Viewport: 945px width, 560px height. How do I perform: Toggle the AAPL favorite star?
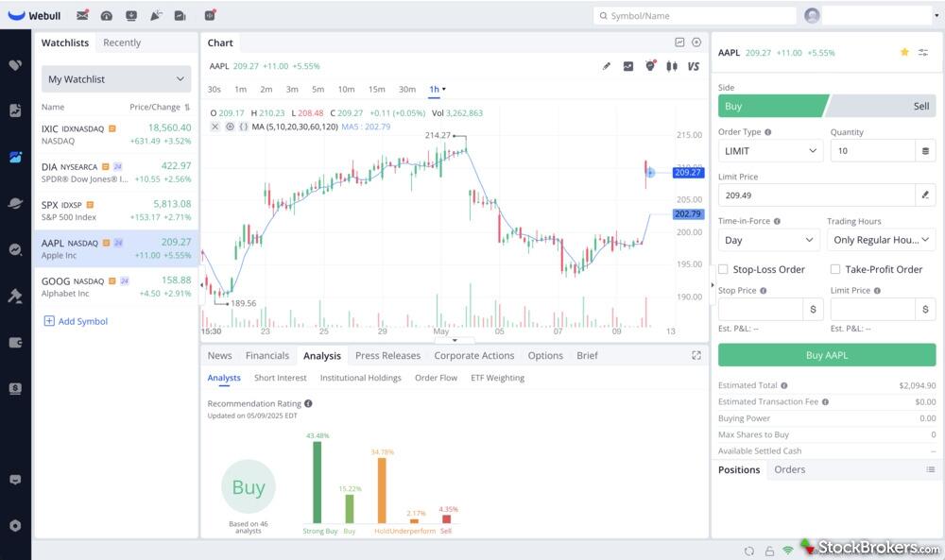[x=904, y=53]
